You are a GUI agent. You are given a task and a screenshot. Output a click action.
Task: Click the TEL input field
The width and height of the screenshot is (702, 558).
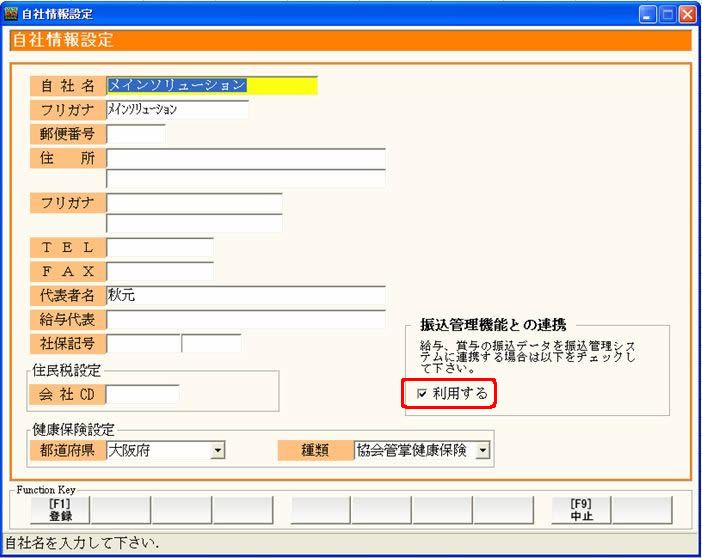pyautogui.click(x=160, y=247)
